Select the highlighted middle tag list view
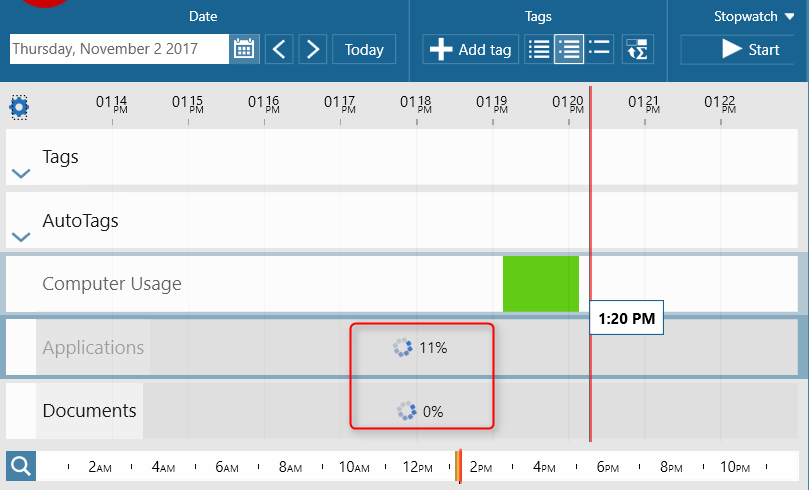Image resolution: width=809 pixels, height=490 pixels. click(x=569, y=49)
